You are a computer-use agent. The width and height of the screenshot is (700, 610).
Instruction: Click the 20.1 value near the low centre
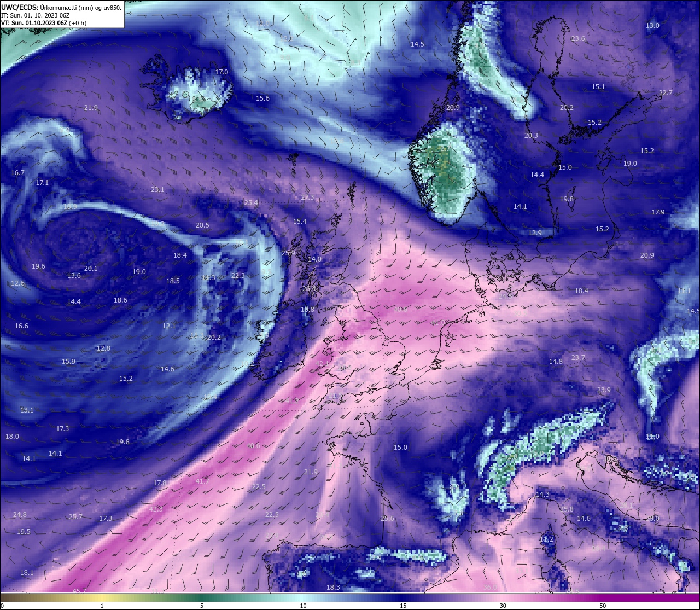coord(91,269)
